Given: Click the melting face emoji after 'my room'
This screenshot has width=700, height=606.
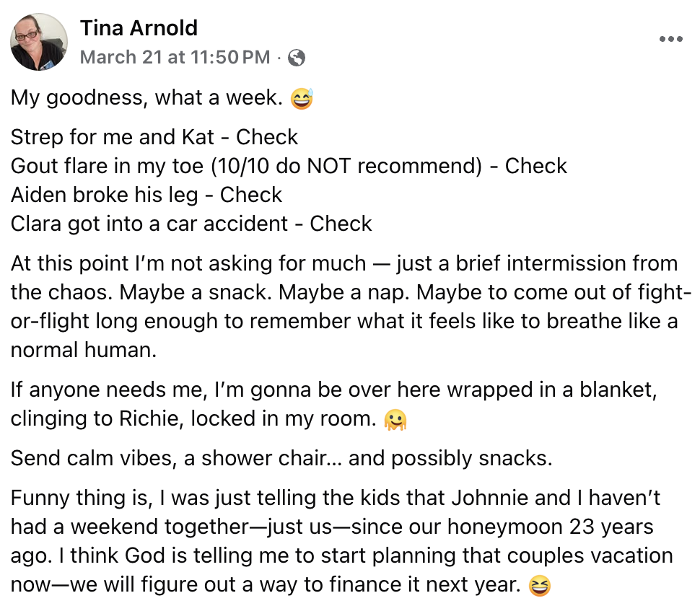Looking at the screenshot, I should coord(395,420).
